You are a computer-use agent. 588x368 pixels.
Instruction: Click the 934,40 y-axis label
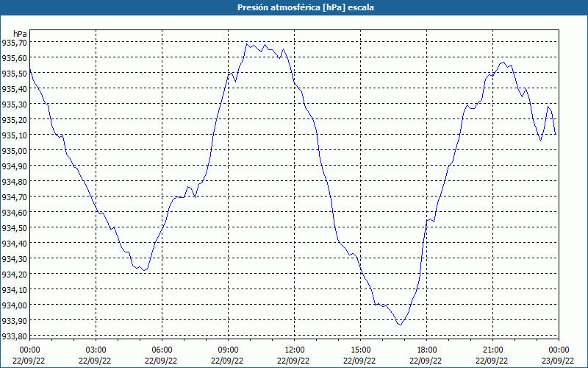coord(14,244)
